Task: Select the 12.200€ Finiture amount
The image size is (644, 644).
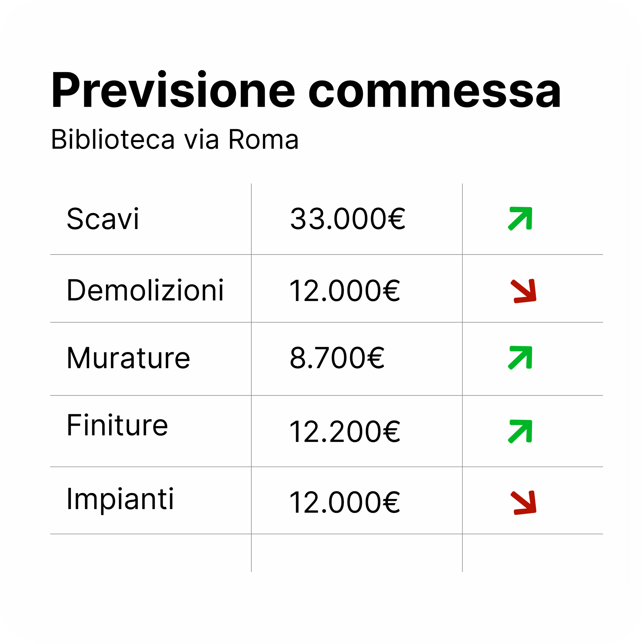Action: (345, 432)
